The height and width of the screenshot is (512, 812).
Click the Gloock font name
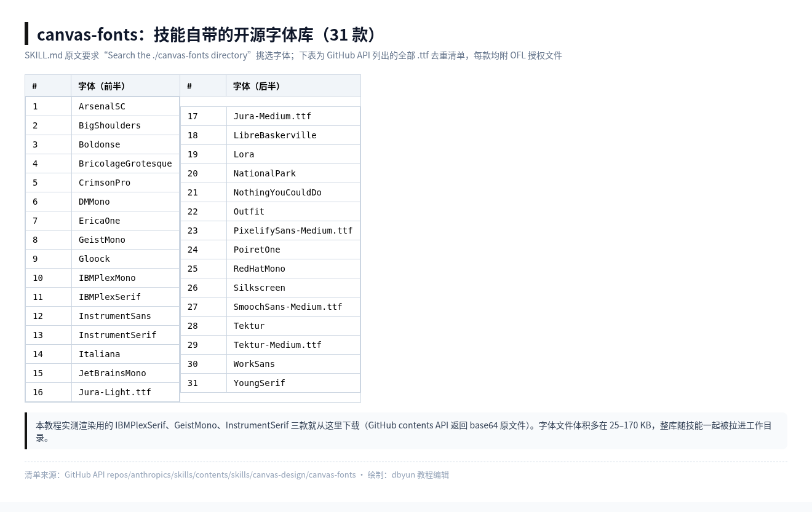125,259
